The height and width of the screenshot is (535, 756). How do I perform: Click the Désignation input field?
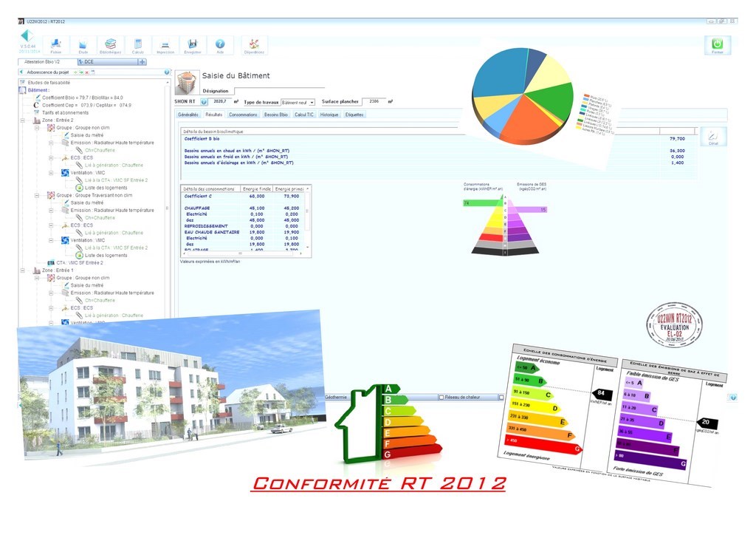[x=280, y=91]
